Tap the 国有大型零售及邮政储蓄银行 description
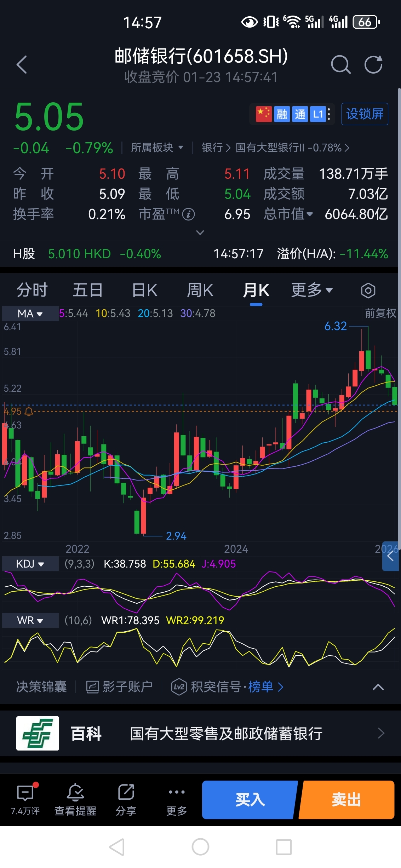 point(226,733)
